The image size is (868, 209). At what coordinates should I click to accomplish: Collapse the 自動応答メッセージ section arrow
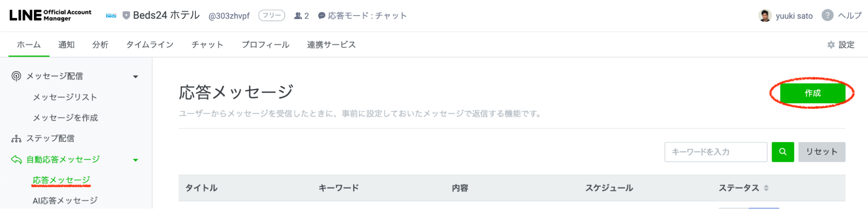coord(135,160)
